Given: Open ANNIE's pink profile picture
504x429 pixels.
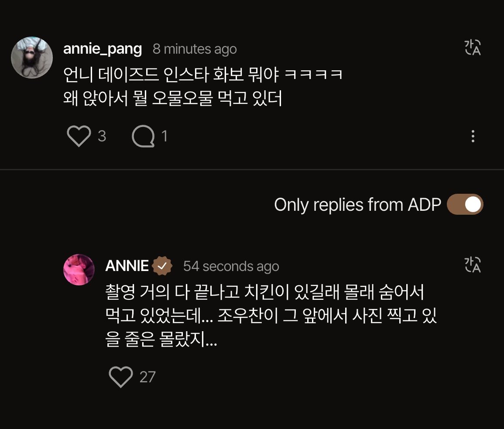Looking at the screenshot, I should click(x=79, y=270).
